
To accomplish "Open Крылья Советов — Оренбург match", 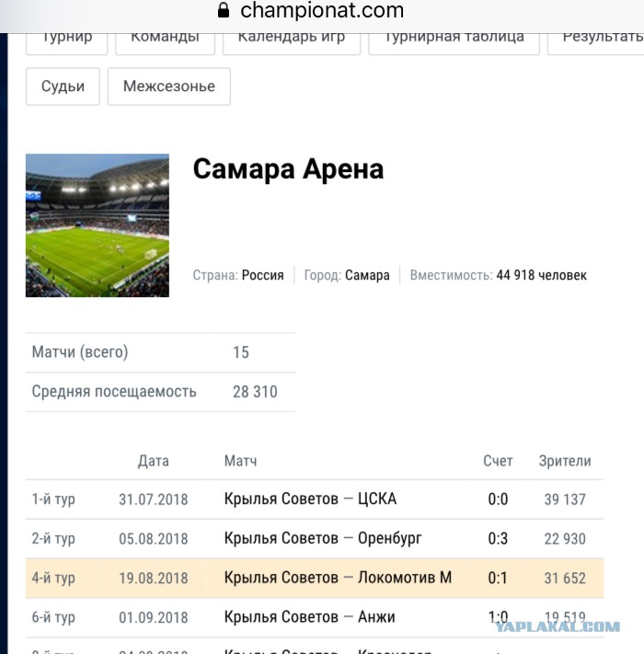I will coord(323,538).
